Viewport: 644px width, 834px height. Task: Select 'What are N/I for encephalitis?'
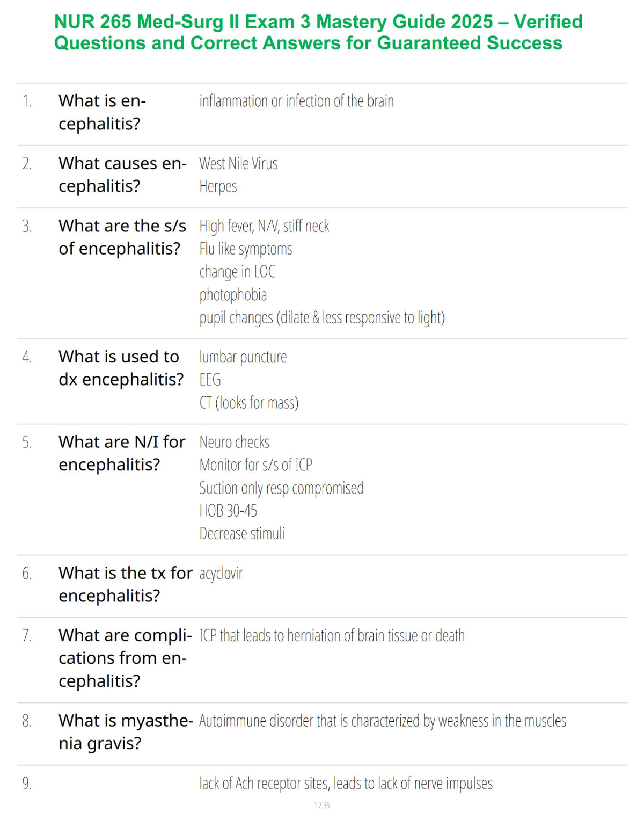[122, 453]
